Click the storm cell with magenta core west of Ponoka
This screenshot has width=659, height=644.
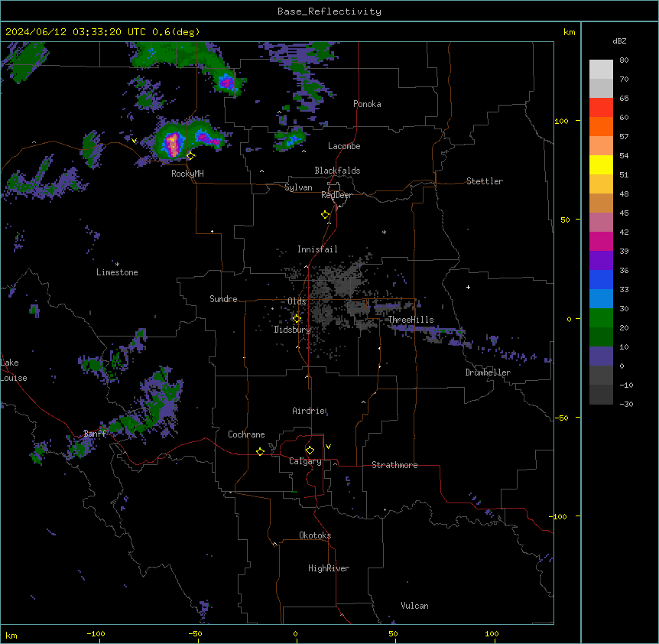click(x=226, y=83)
